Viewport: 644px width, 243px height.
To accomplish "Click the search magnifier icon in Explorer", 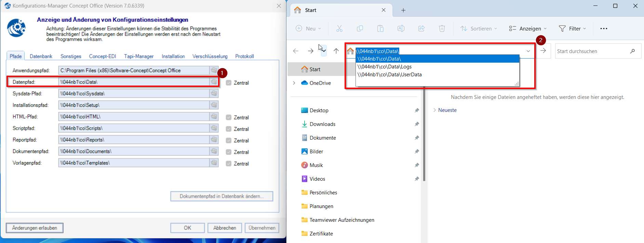I will coord(633,51).
